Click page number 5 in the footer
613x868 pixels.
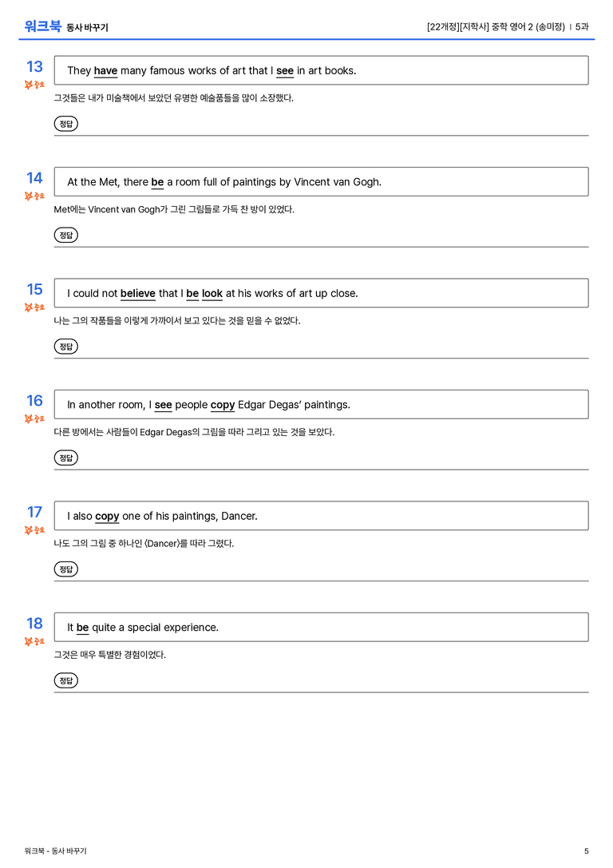click(x=587, y=851)
